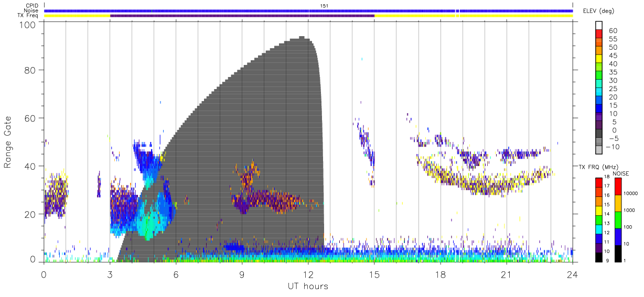Click the purple segment of the TX Freq bar
The image size is (644, 297).
(x=242, y=16)
